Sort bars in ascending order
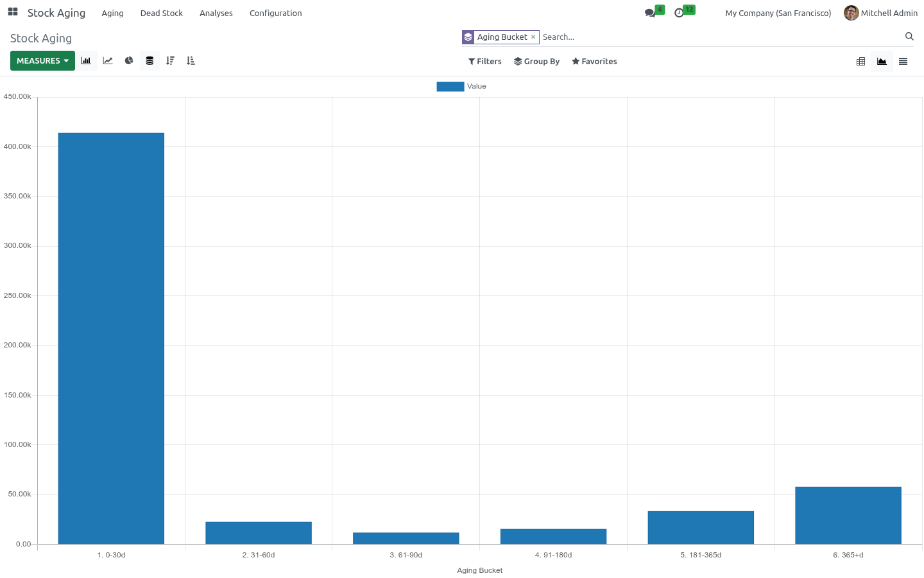Screen dimensions: 924x578 191,61
